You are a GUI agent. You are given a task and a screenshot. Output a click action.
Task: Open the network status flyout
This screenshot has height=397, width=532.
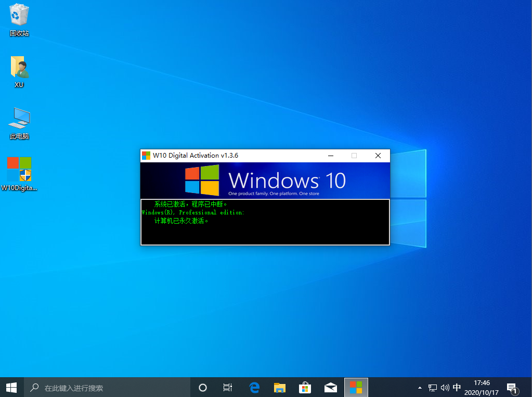tap(432, 387)
